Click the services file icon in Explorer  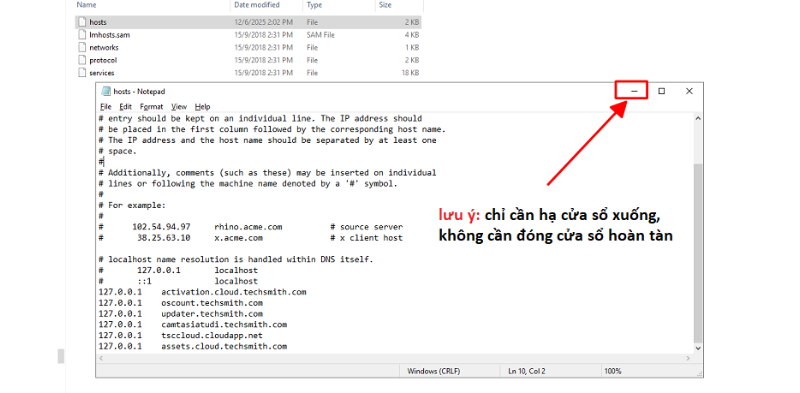[83, 73]
